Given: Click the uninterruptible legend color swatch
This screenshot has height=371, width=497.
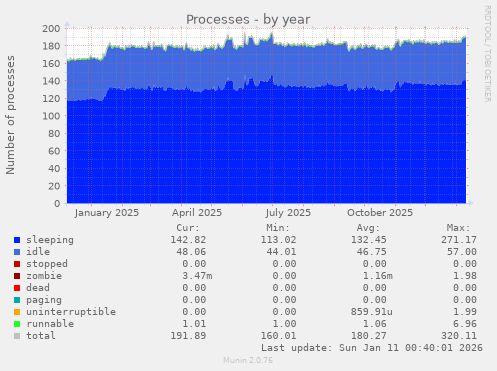Looking at the screenshot, I should tap(17, 312).
